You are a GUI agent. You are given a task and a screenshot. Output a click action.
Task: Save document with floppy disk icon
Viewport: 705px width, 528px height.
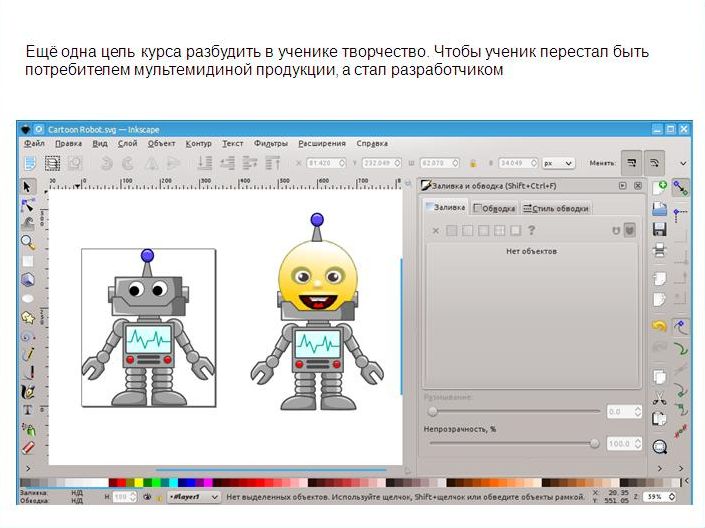coord(660,229)
